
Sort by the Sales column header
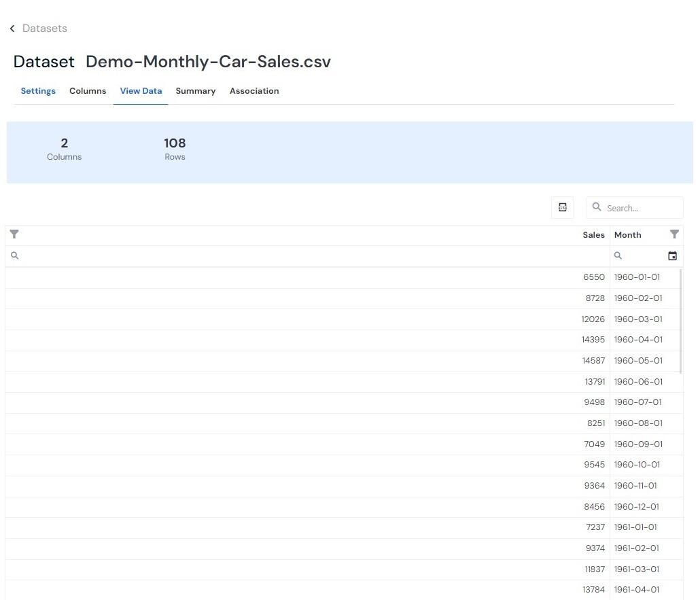pyautogui.click(x=593, y=235)
